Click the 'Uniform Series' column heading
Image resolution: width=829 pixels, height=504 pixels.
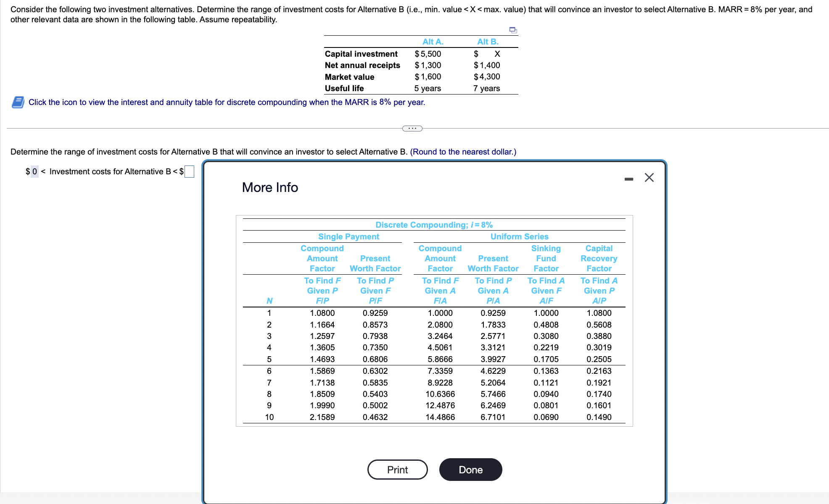click(519, 236)
